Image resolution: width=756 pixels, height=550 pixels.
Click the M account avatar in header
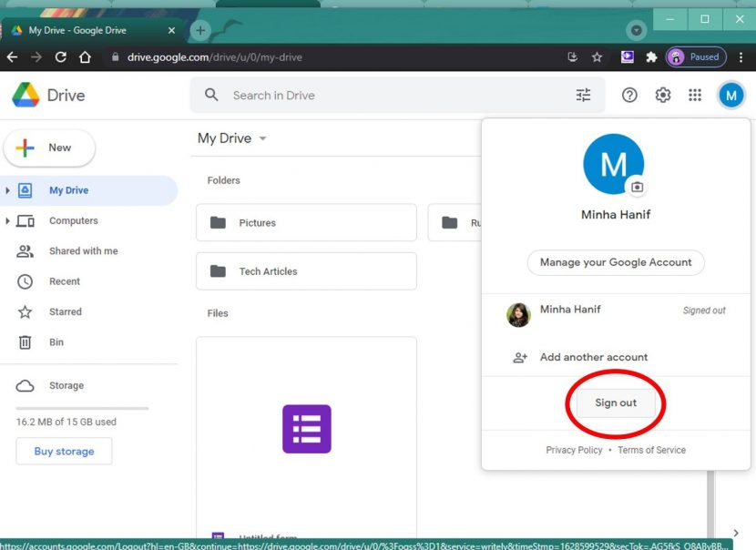(730, 95)
